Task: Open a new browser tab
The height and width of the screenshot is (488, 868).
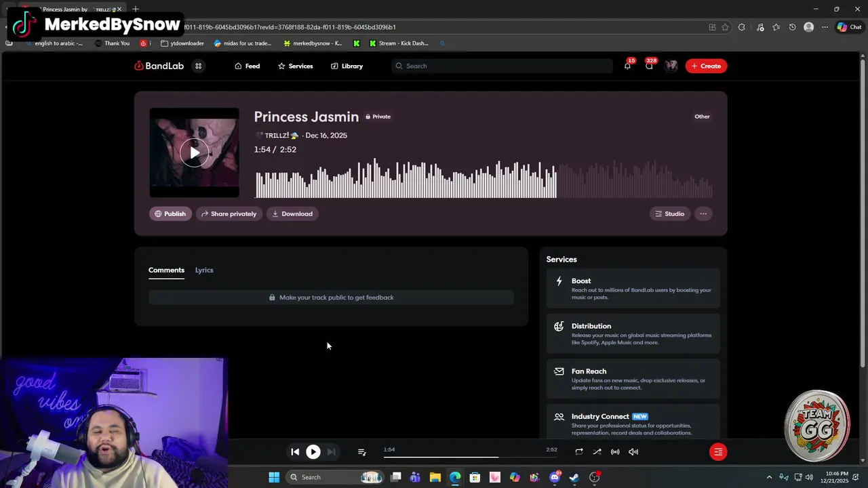Action: pos(136,9)
